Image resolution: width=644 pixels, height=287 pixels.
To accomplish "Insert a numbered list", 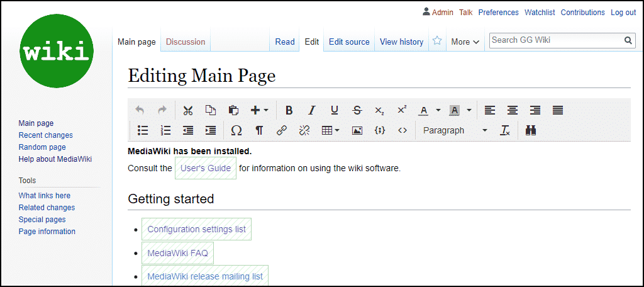I will 165,130.
